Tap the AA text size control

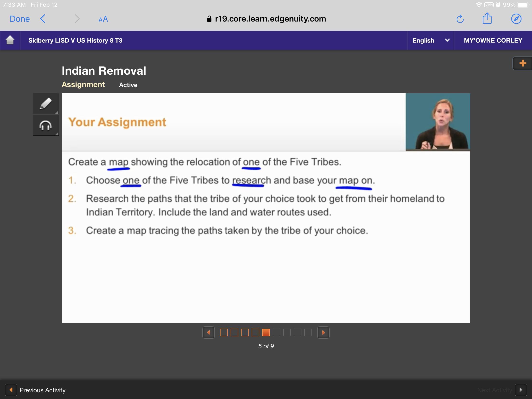click(103, 19)
